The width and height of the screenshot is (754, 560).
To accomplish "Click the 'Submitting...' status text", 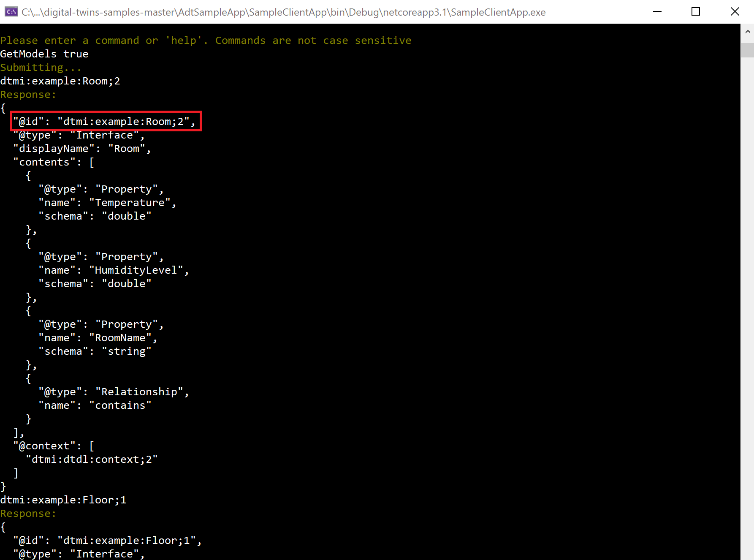I will [x=41, y=68].
